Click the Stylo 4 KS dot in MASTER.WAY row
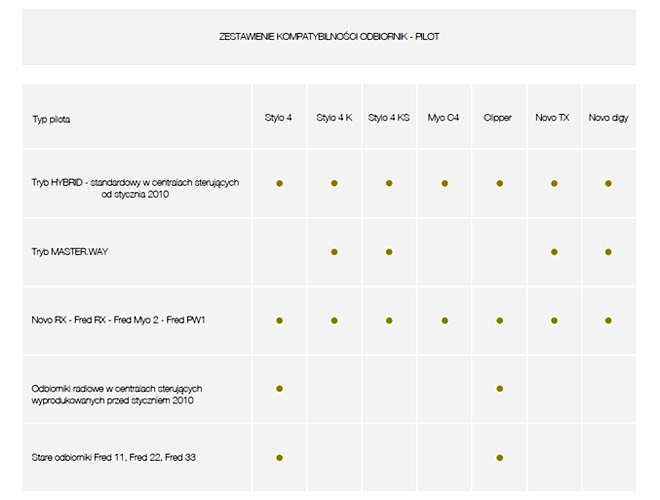This screenshot has width=660, height=500. (x=389, y=252)
